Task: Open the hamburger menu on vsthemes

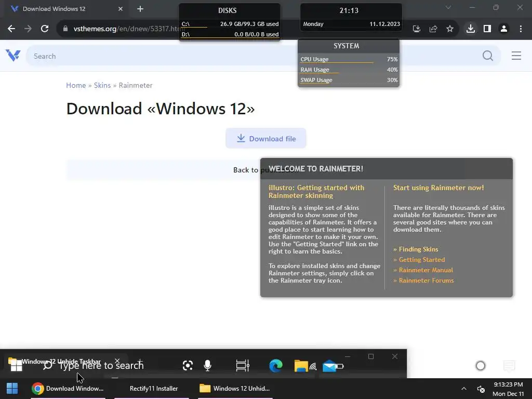Action: 516,56
